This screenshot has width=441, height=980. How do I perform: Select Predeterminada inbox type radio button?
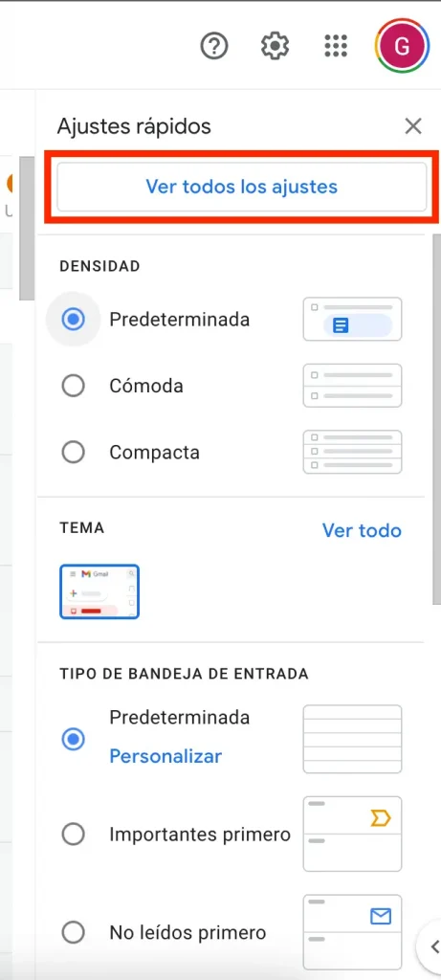pyautogui.click(x=73, y=740)
